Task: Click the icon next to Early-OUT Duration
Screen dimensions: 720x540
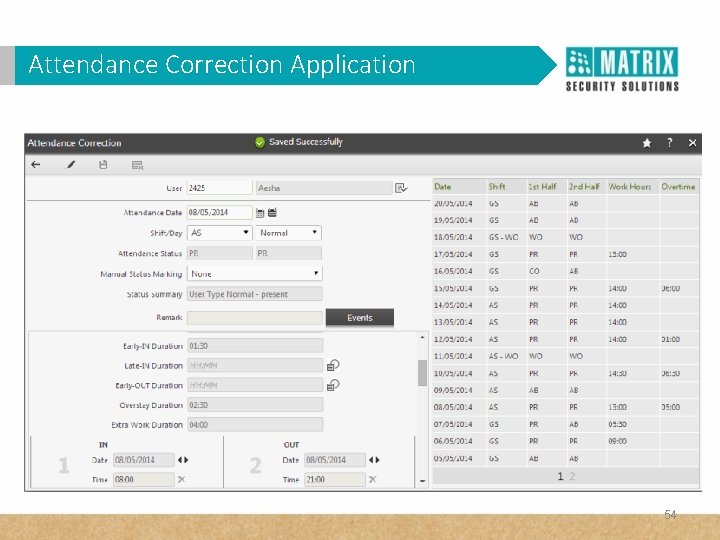Action: (x=333, y=385)
